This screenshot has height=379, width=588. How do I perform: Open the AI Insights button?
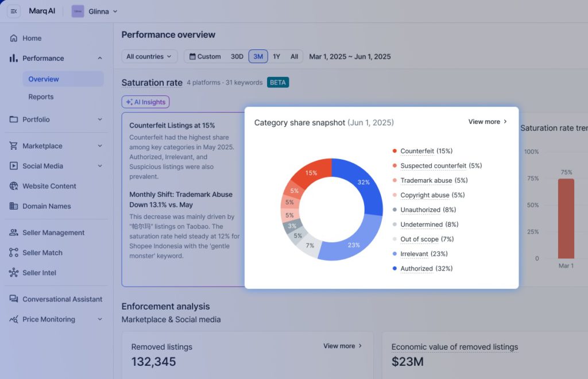click(145, 102)
